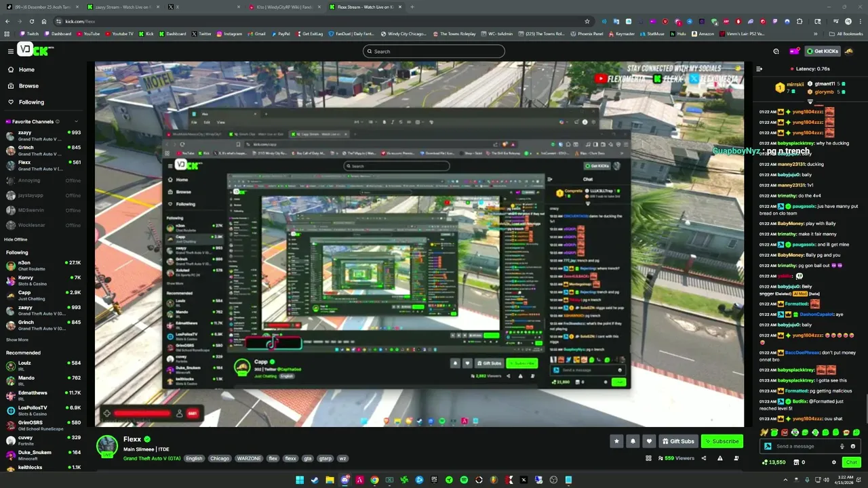Click the address bar showing kick.com/flexx
The image size is (868, 488).
click(x=319, y=21)
